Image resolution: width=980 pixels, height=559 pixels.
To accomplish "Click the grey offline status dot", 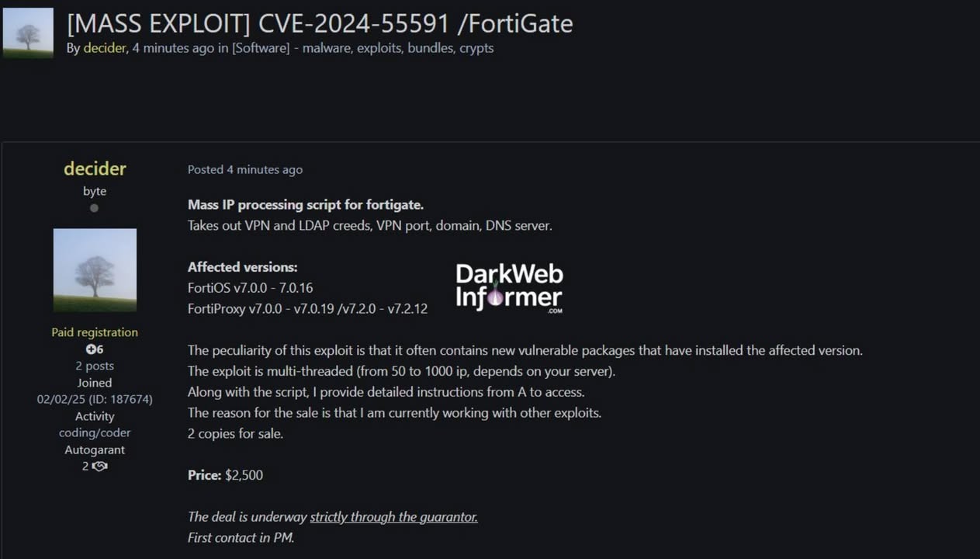I will pyautogui.click(x=94, y=208).
